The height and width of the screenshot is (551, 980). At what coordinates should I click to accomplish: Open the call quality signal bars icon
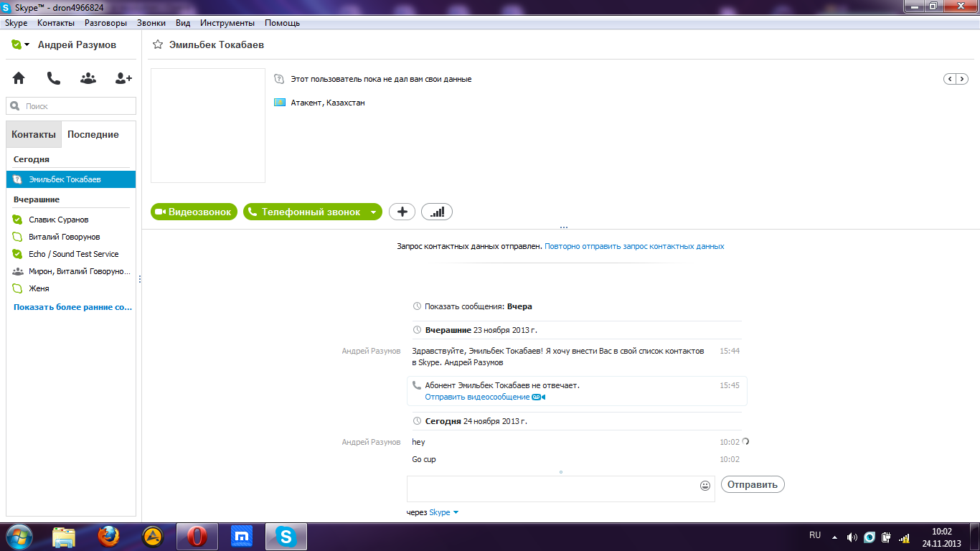click(x=437, y=212)
